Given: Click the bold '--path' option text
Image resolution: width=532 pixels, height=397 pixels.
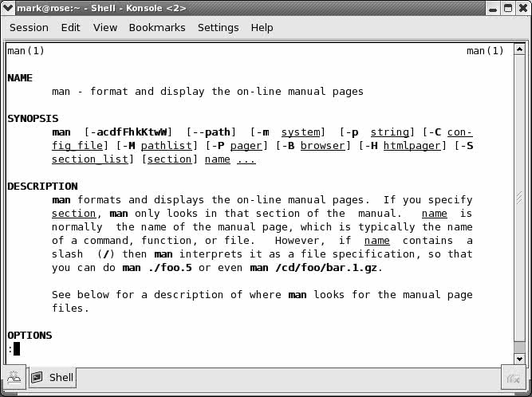Looking at the screenshot, I should pyautogui.click(x=211, y=132).
